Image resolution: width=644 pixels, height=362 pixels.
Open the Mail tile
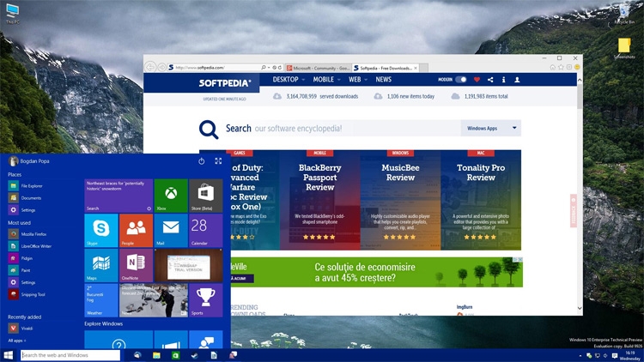[x=171, y=230]
